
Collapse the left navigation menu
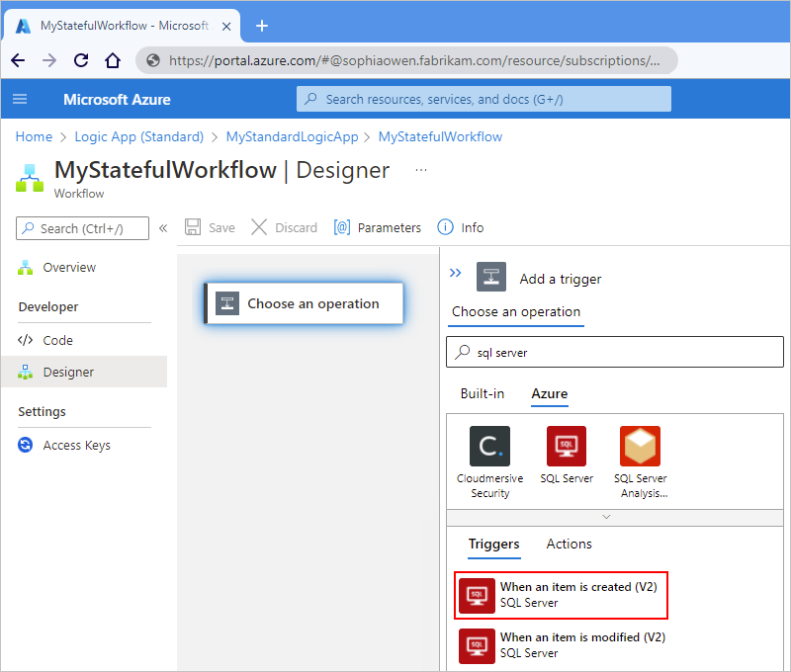163,228
